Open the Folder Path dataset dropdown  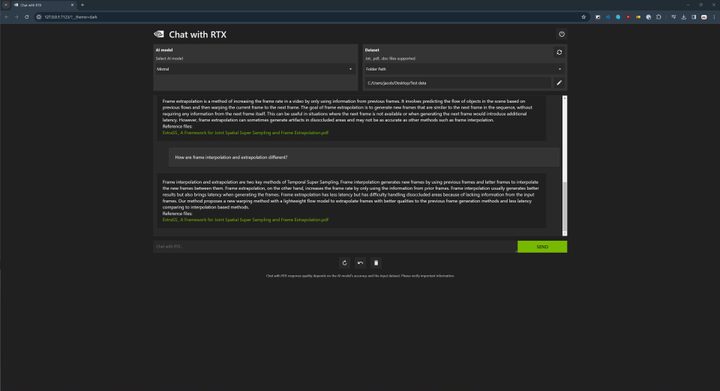pyautogui.click(x=464, y=69)
